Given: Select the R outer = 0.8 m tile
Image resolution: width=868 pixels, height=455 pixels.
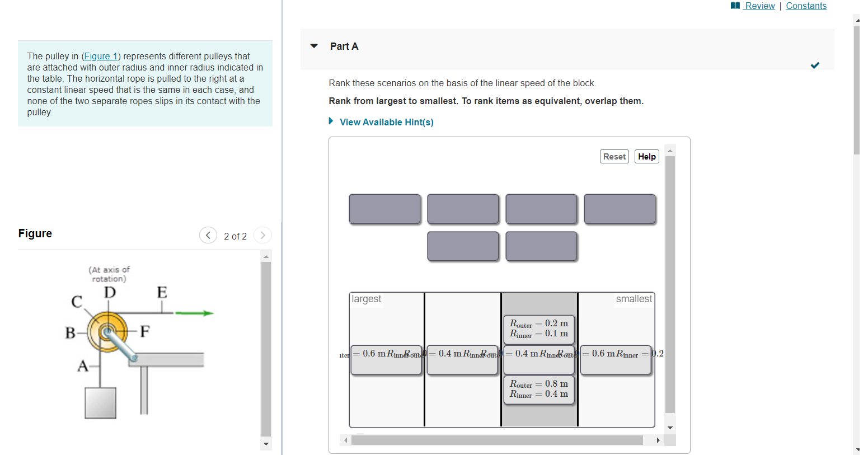Looking at the screenshot, I should [539, 389].
